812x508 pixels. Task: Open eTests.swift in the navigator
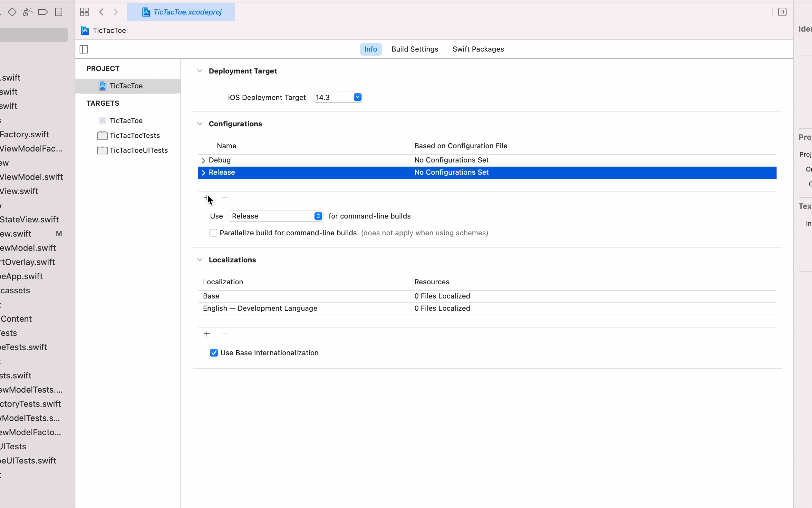coord(24,347)
